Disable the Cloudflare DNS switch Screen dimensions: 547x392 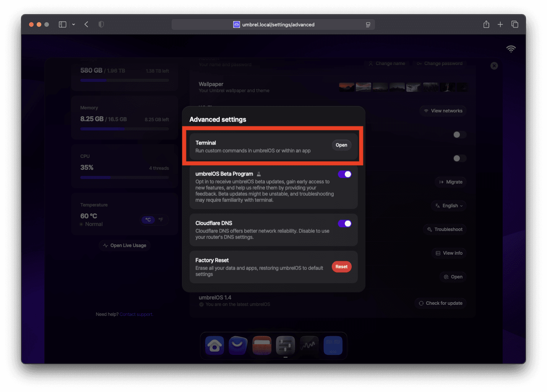345,224
